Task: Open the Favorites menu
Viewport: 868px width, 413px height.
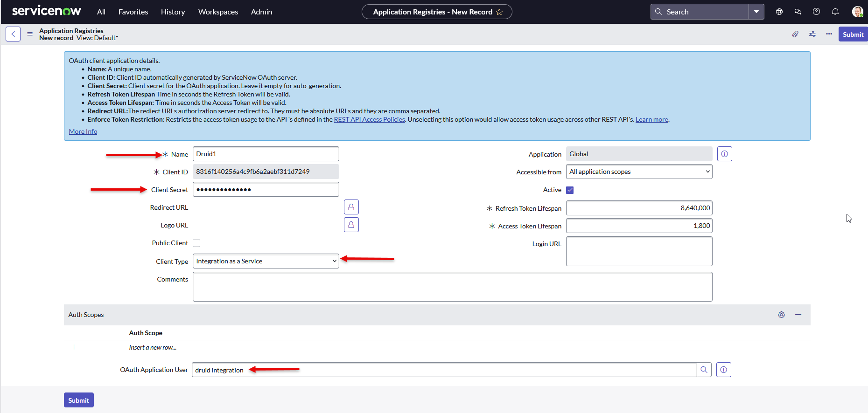Action: pyautogui.click(x=133, y=12)
